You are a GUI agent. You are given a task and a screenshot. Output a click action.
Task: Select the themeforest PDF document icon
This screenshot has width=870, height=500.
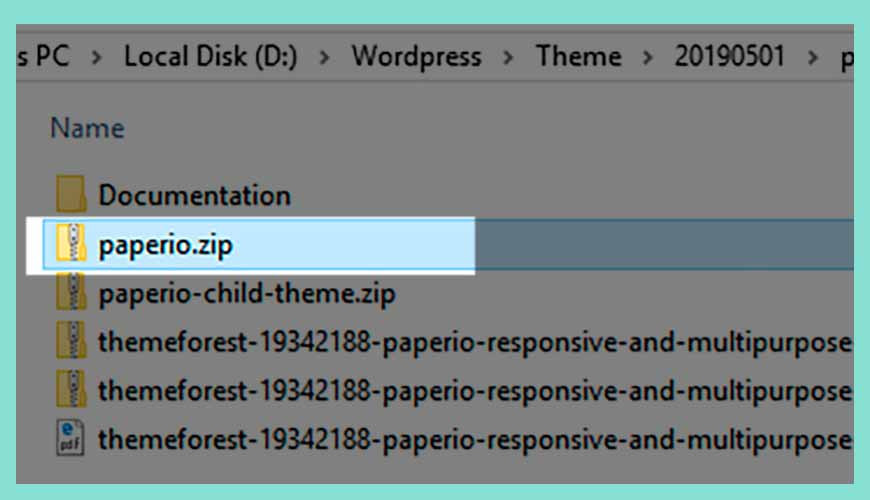(x=70, y=438)
